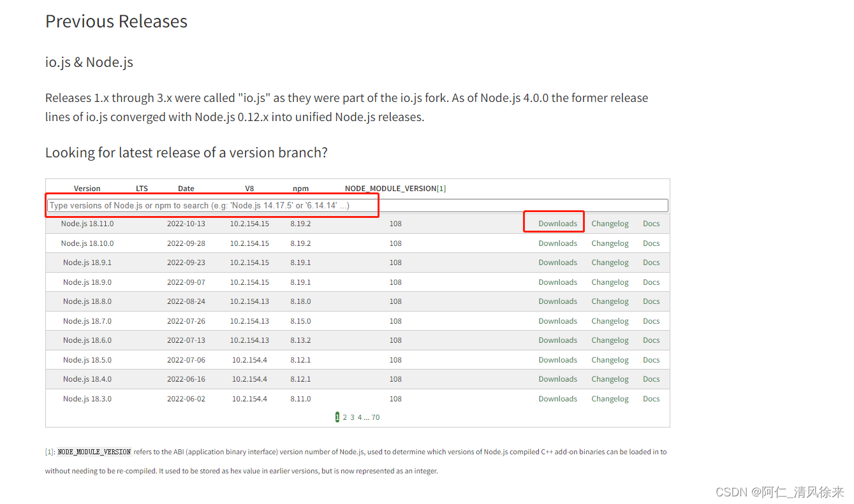View Changelog for Node.js 18.5.0
The image size is (854, 504).
tap(610, 360)
